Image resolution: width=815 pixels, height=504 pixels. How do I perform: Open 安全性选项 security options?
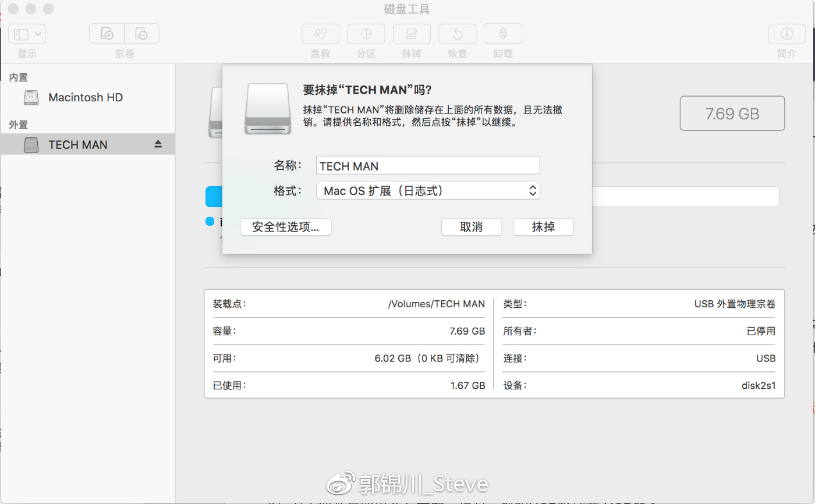[x=286, y=227]
